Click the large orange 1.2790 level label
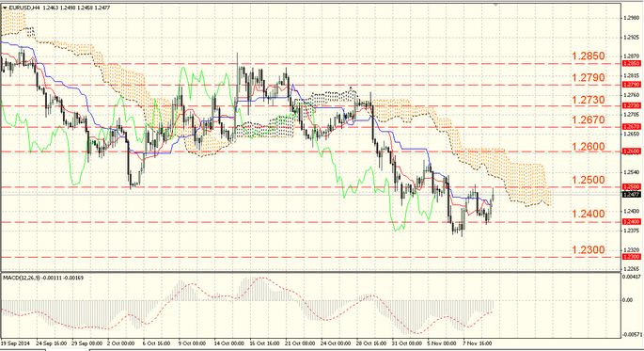 coord(589,77)
